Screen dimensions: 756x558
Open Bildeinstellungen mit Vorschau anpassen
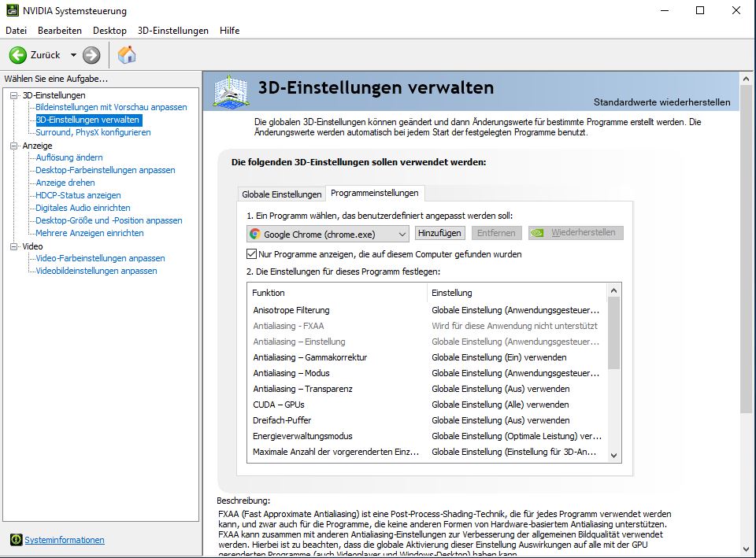tap(111, 107)
